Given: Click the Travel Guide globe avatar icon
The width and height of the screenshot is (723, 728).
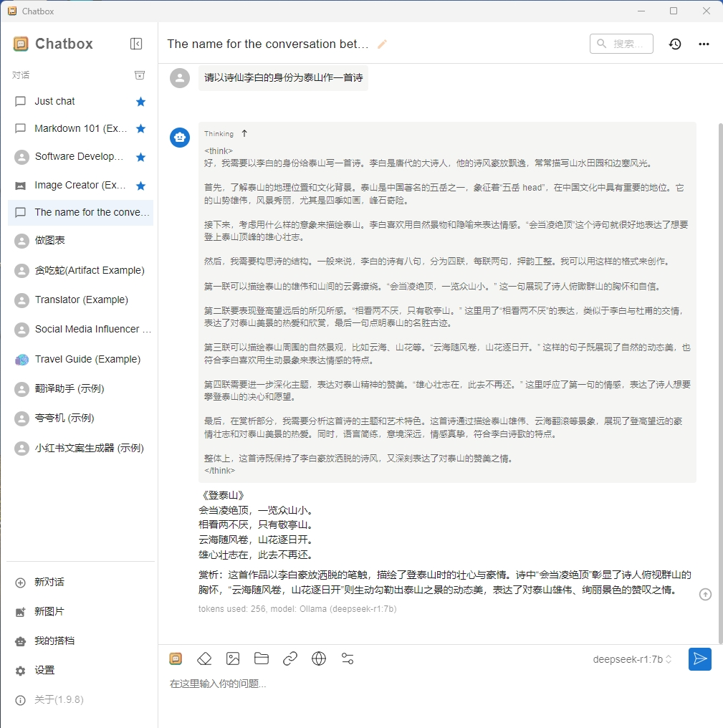Looking at the screenshot, I should (x=21, y=360).
